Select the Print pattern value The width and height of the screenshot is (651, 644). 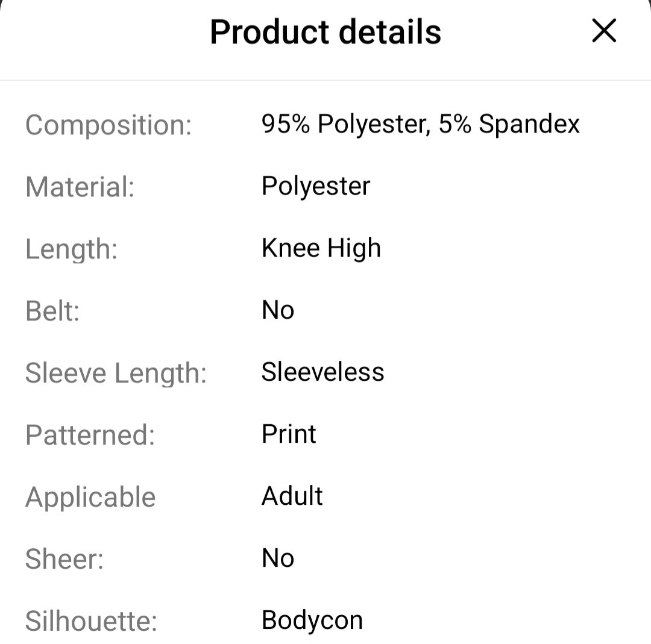pos(289,434)
